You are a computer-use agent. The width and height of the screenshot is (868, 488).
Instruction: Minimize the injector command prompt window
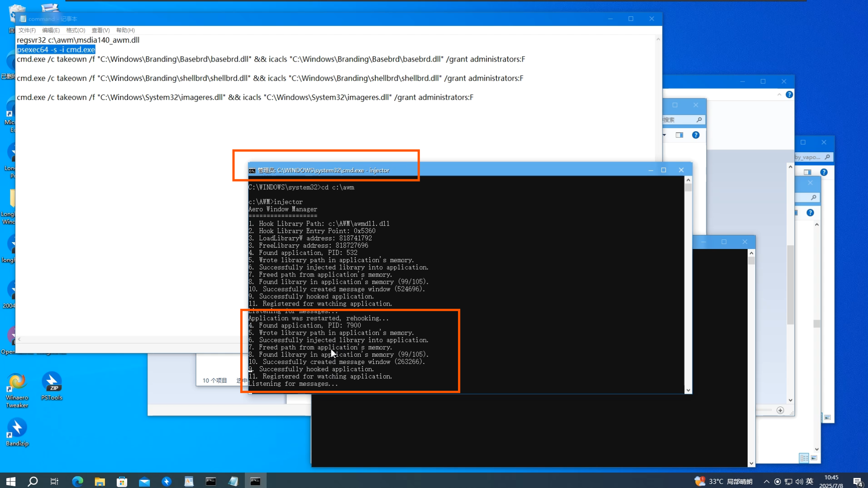650,170
